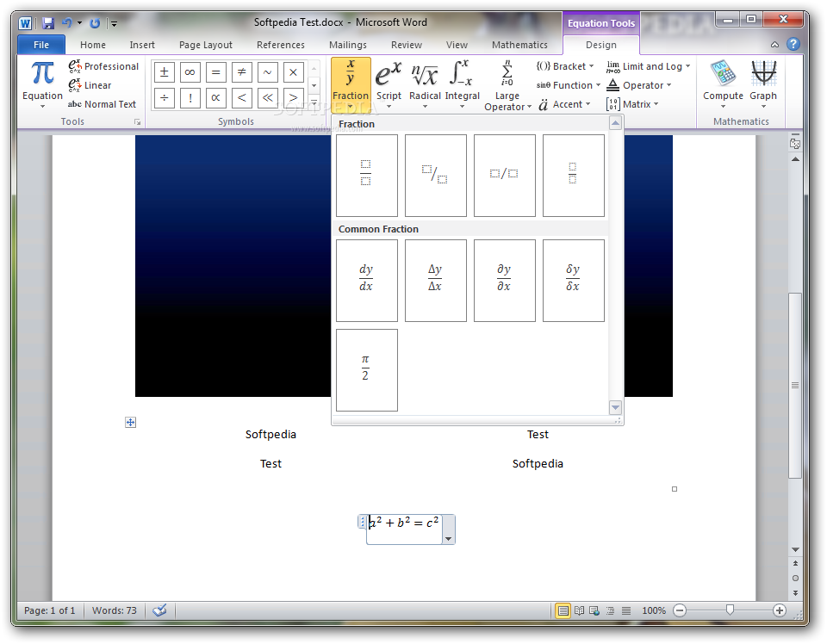Choose the small fraction template
Screen dimensions: 827x644
(574, 175)
